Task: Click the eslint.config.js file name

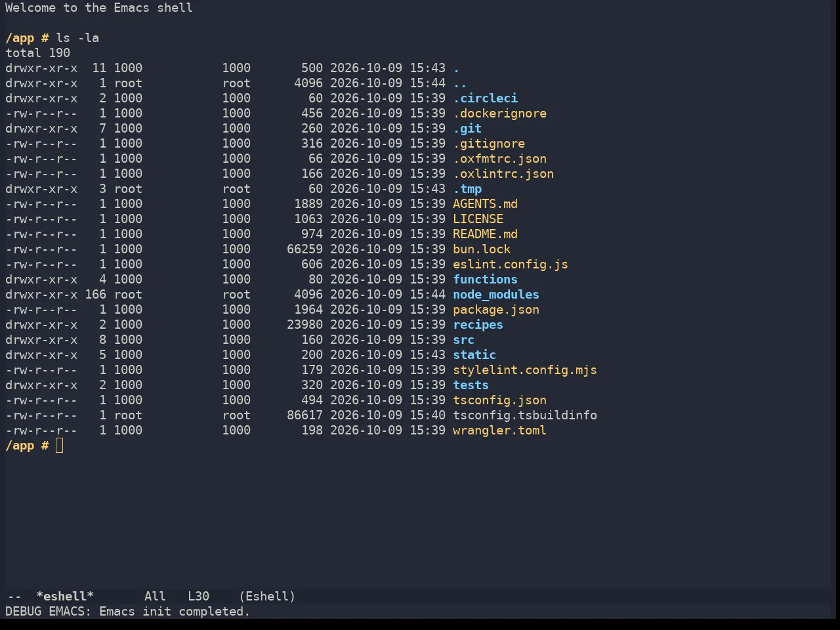Action: point(511,264)
